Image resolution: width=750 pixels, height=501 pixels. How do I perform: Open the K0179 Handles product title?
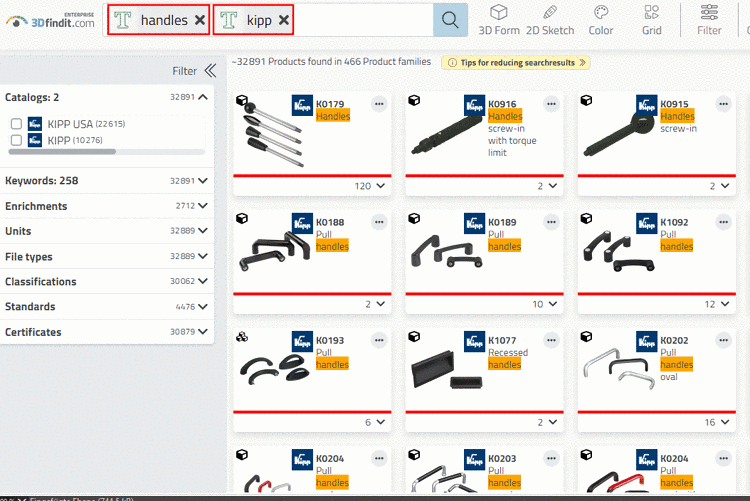click(333, 110)
